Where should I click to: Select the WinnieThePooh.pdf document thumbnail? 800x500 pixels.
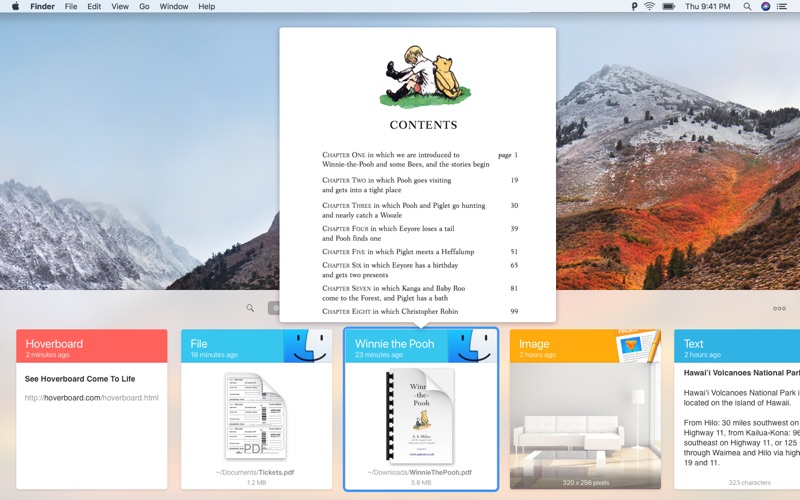coord(420,415)
